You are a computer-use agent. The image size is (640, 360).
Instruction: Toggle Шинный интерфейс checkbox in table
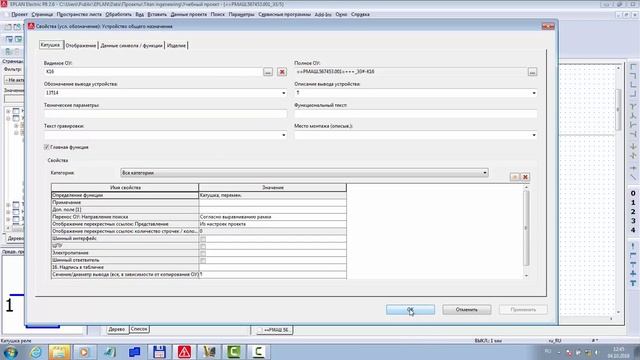point(203,239)
